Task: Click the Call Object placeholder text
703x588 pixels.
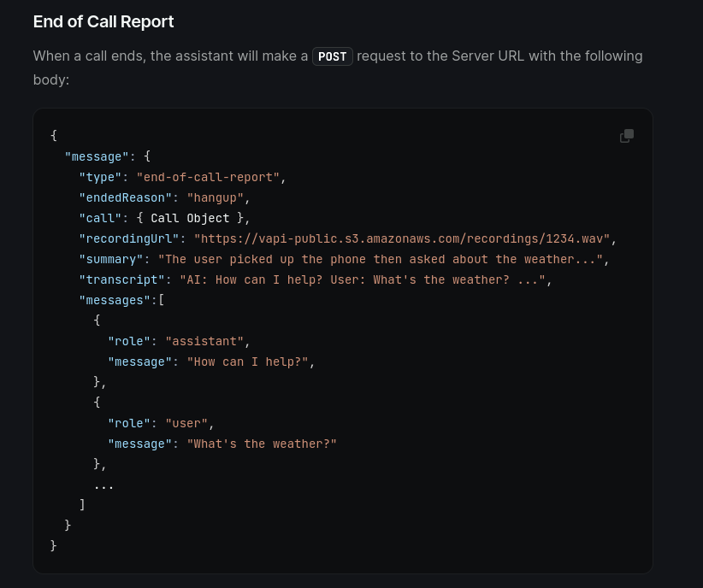Action: [191, 218]
